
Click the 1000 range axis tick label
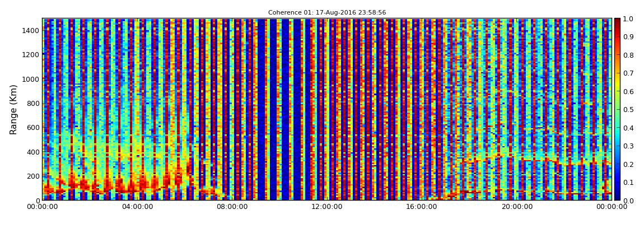tap(31, 79)
